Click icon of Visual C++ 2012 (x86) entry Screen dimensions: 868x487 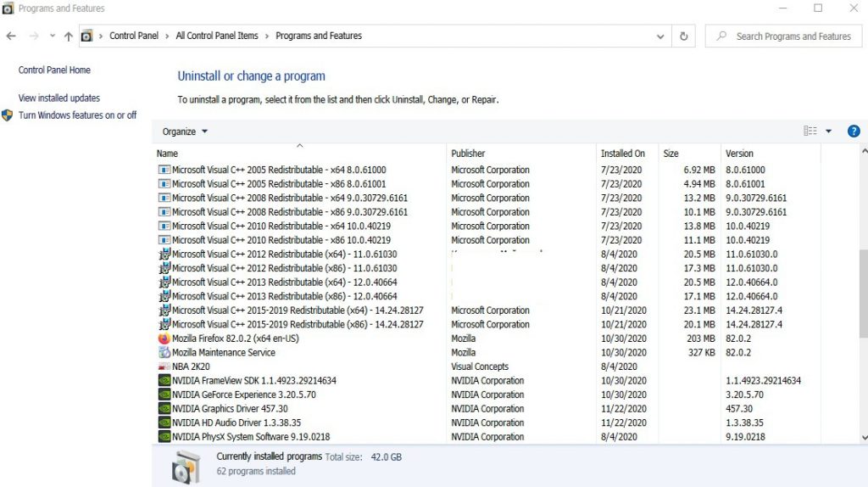point(164,268)
